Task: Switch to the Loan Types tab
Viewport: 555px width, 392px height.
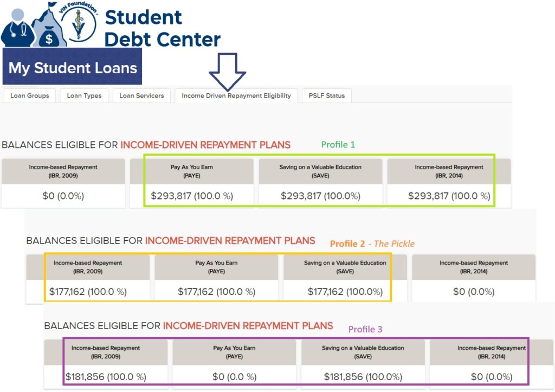Action: (x=84, y=96)
